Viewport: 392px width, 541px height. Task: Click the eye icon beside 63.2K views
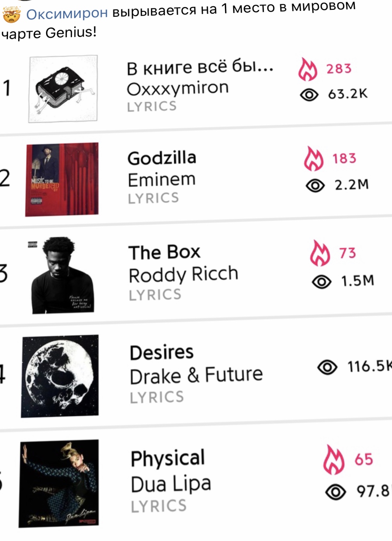click(x=309, y=94)
